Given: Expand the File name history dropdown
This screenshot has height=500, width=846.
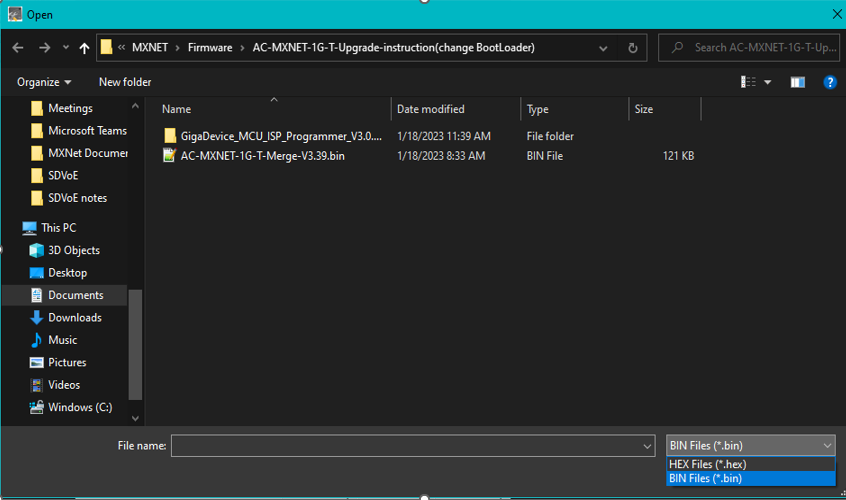Looking at the screenshot, I should (x=647, y=446).
